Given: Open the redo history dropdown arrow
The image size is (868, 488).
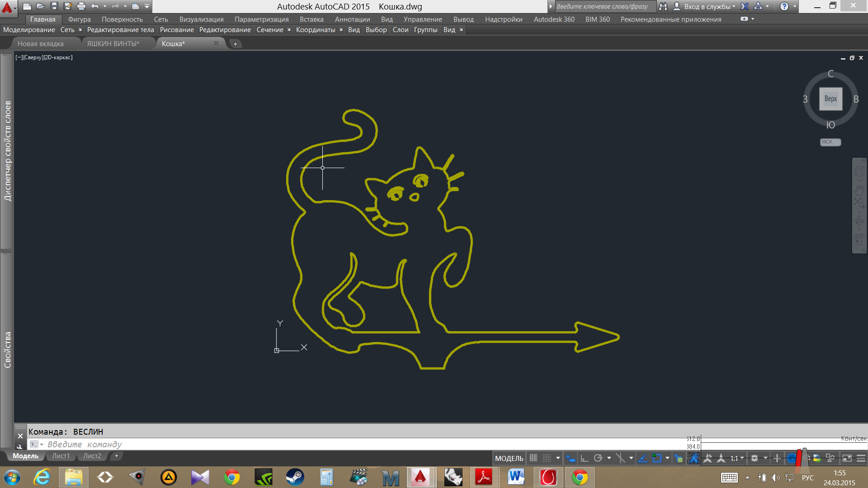Looking at the screenshot, I should [125, 6].
